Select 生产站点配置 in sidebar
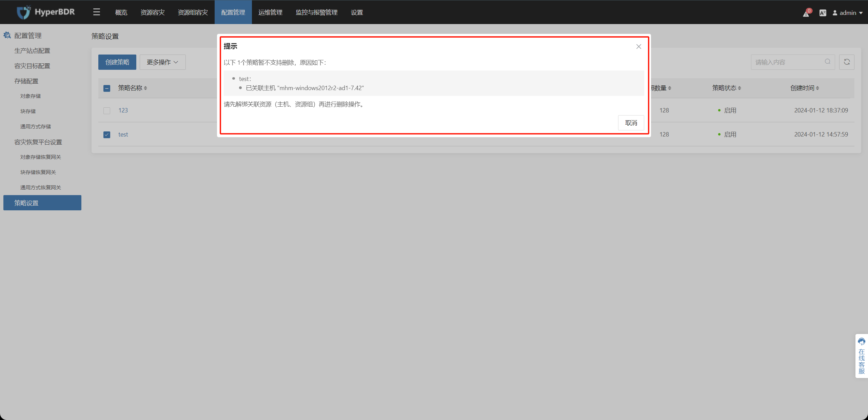This screenshot has height=420, width=868. click(x=32, y=50)
